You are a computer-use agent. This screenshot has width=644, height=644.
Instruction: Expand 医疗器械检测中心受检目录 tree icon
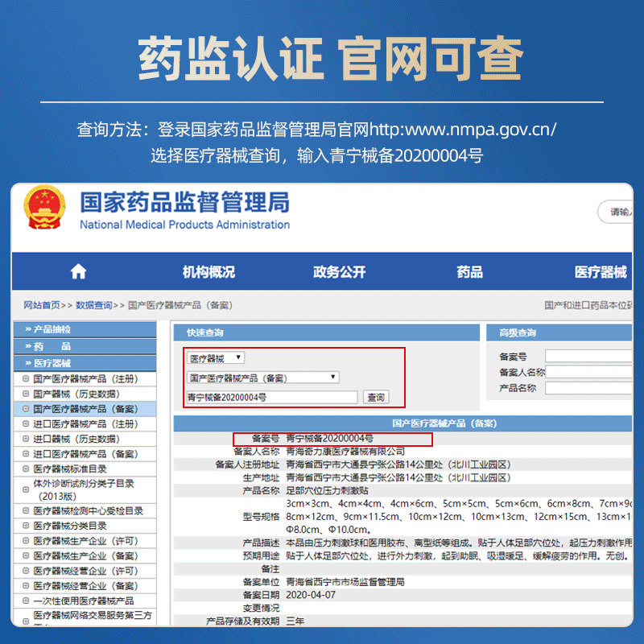(x=26, y=511)
